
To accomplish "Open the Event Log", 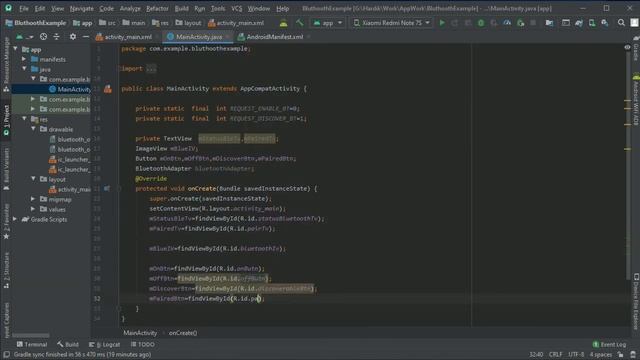I will [609, 344].
